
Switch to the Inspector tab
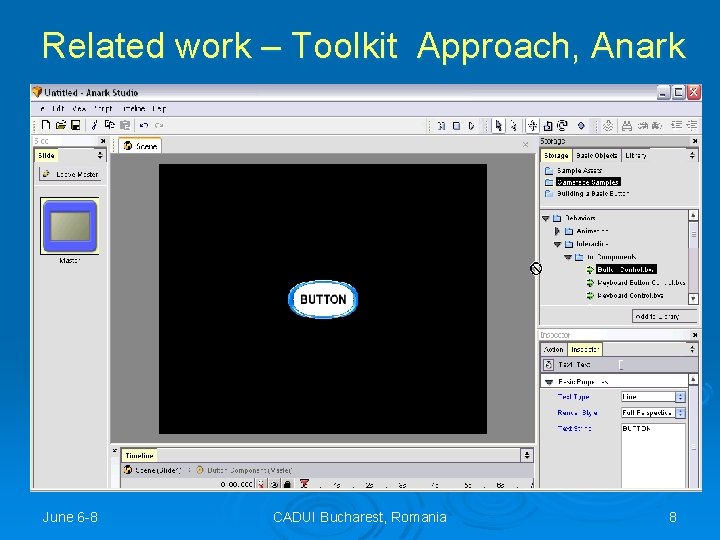[585, 349]
